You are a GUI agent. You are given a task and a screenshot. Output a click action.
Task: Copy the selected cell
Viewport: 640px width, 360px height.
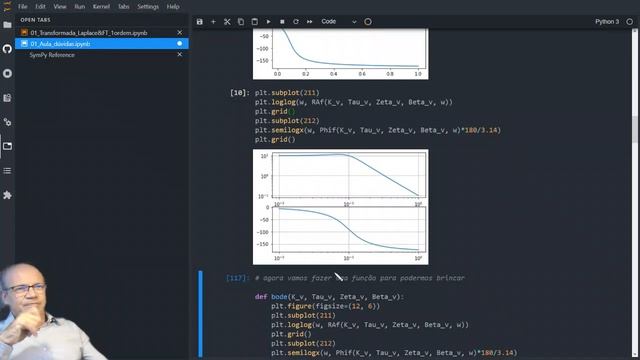(241, 22)
